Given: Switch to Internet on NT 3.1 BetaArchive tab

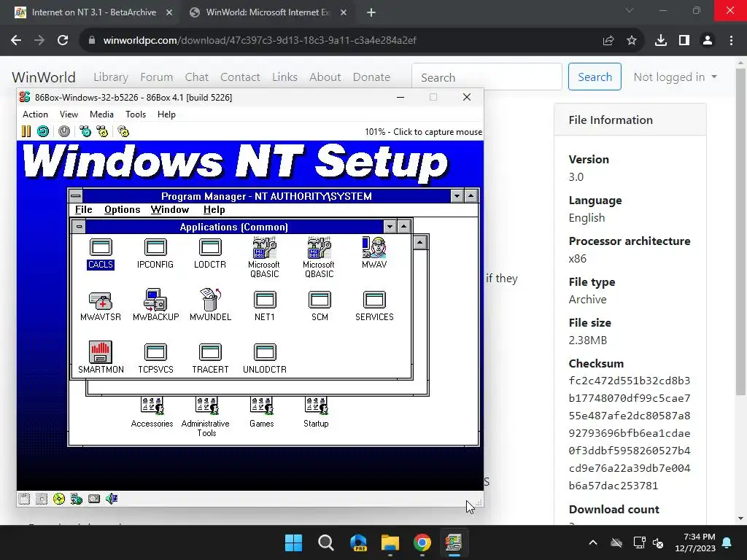Looking at the screenshot, I should pos(93,12).
